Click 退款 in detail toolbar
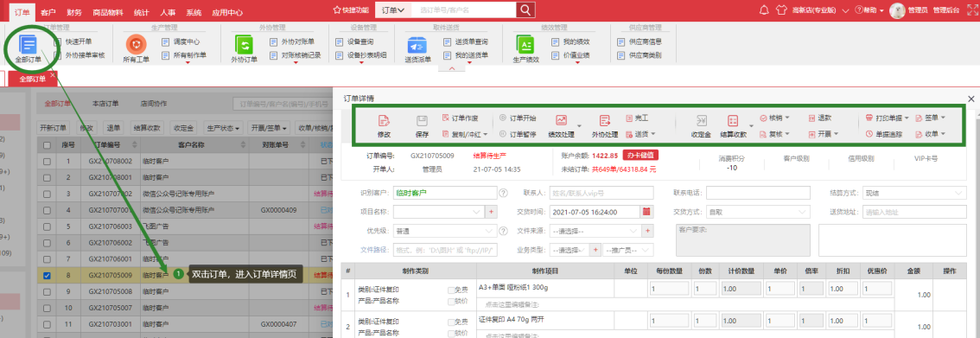Viewport: 980px width, 338px height. pos(819,118)
